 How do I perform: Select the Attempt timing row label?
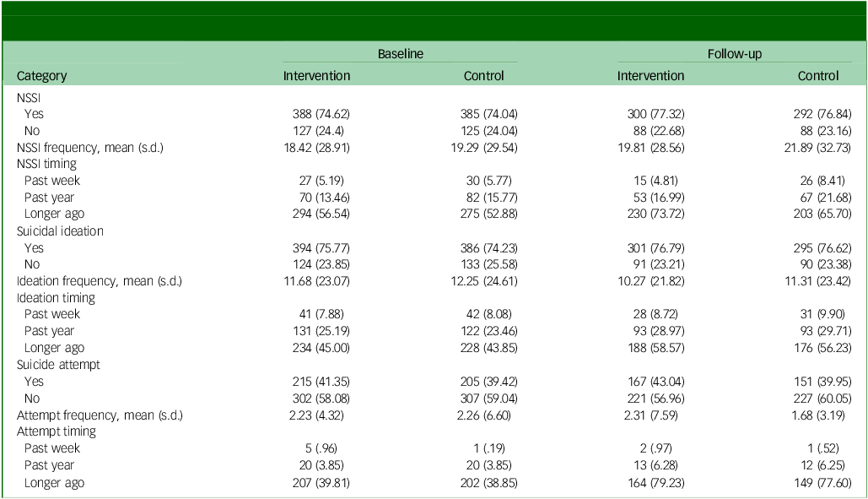(x=57, y=431)
